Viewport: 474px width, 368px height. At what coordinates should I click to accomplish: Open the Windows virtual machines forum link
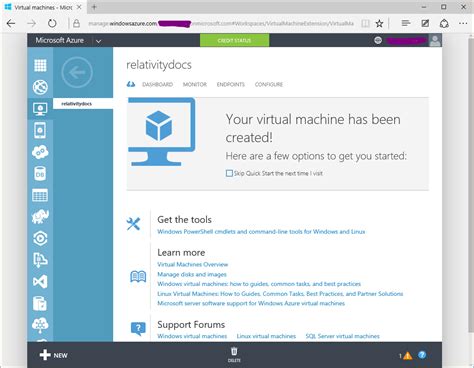click(x=192, y=336)
